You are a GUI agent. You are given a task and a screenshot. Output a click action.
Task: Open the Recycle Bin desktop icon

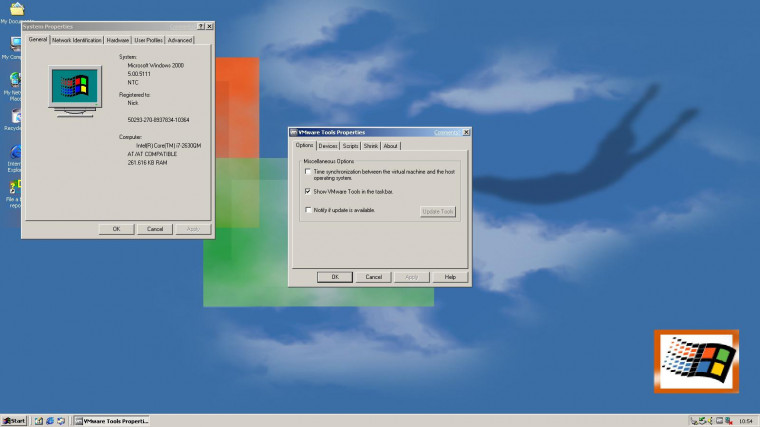[x=15, y=117]
